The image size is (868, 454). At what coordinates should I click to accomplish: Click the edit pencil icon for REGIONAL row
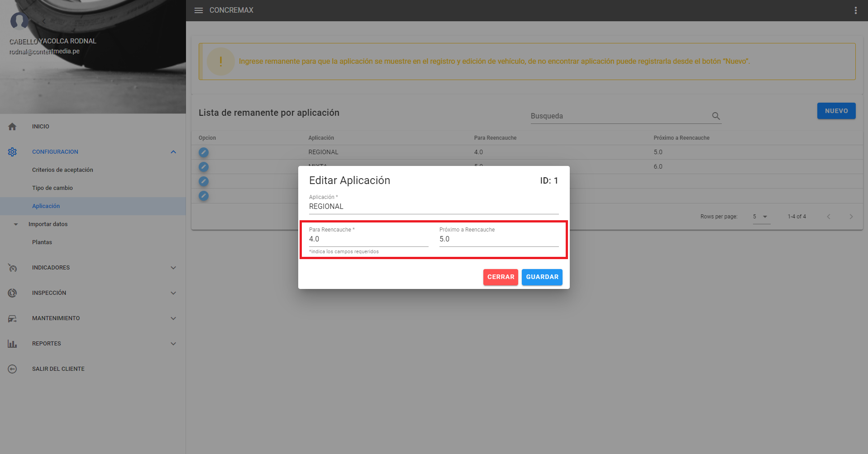pos(204,152)
